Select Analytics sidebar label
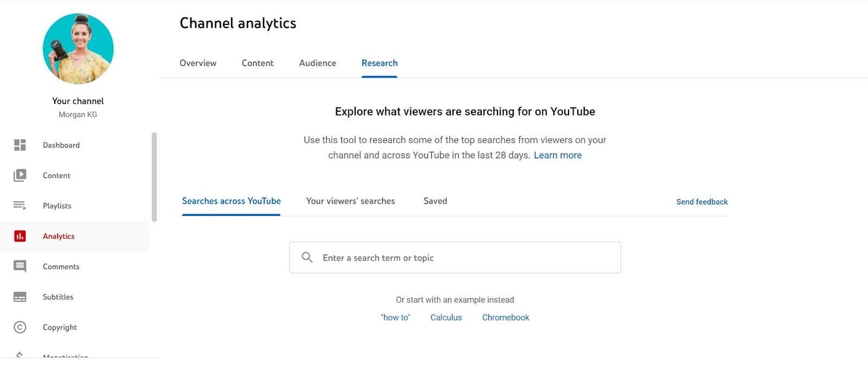Screen dimensions: 868x365 tap(59, 236)
